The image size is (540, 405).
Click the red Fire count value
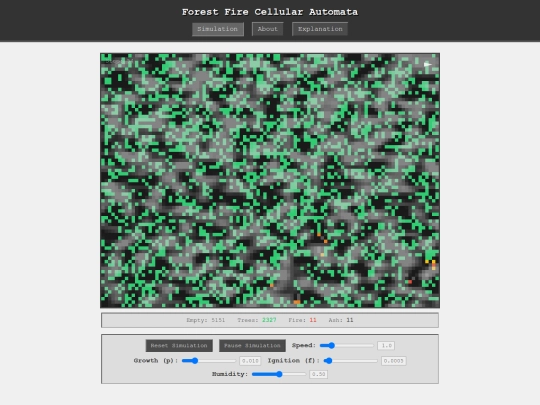point(313,320)
